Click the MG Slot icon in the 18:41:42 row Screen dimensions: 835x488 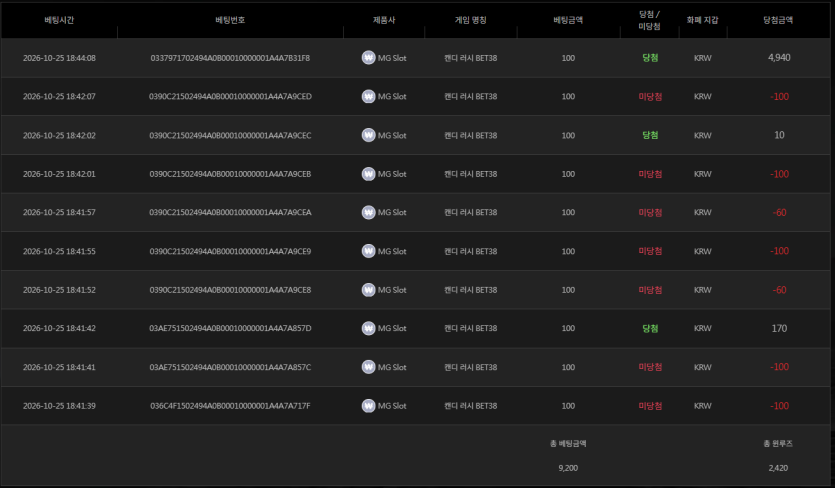coord(369,328)
